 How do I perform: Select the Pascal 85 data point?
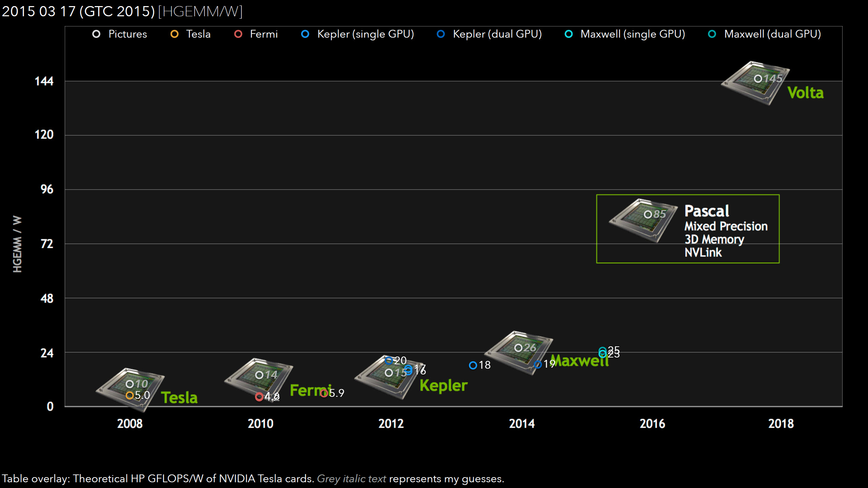point(648,214)
